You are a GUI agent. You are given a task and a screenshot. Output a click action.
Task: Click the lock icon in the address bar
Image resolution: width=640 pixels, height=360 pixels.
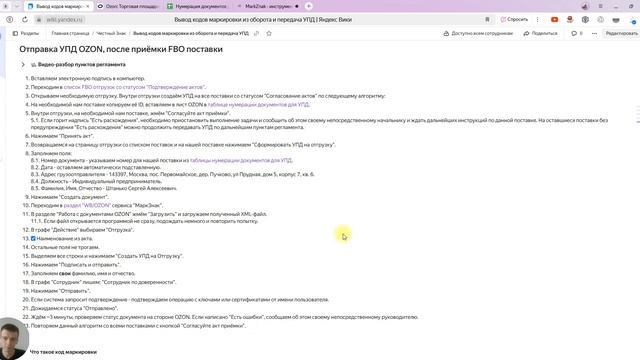tap(39, 20)
